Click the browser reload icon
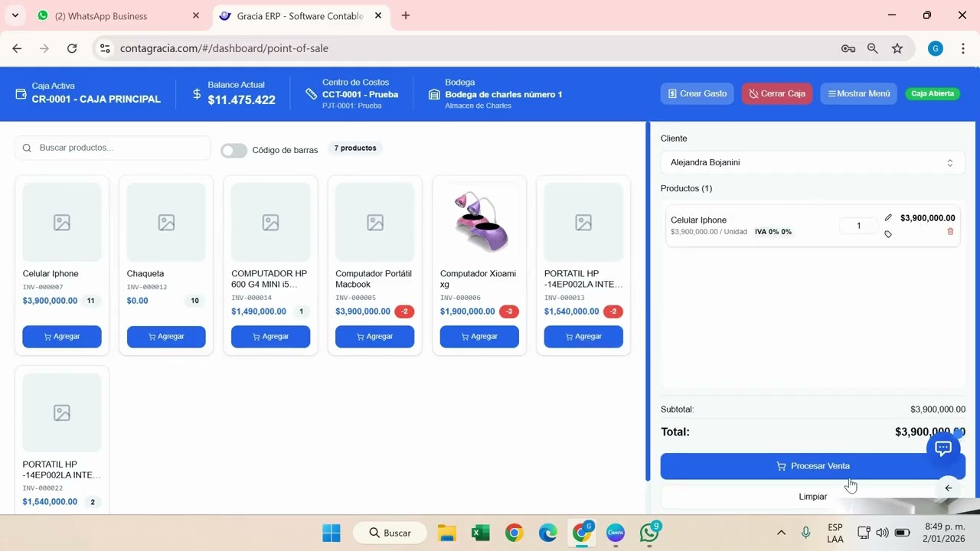 pos(72,48)
